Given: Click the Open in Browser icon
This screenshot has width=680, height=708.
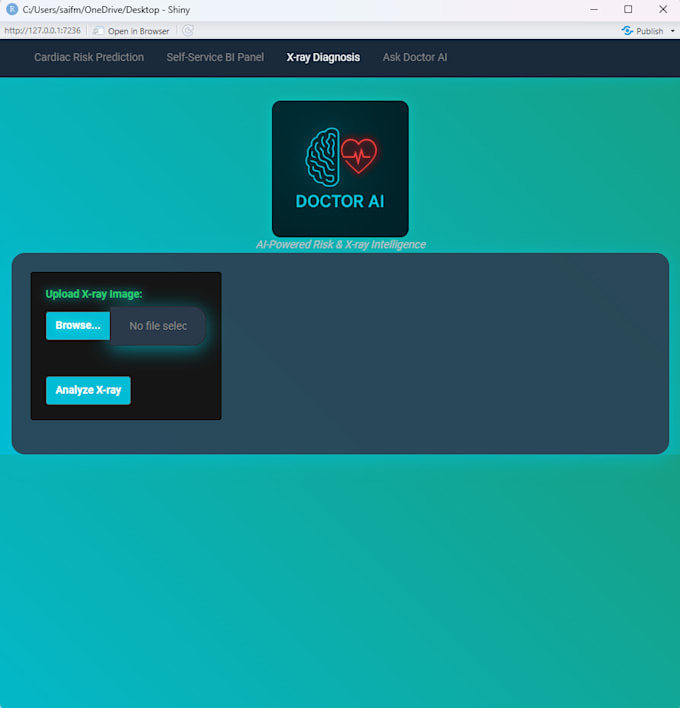Looking at the screenshot, I should point(98,31).
